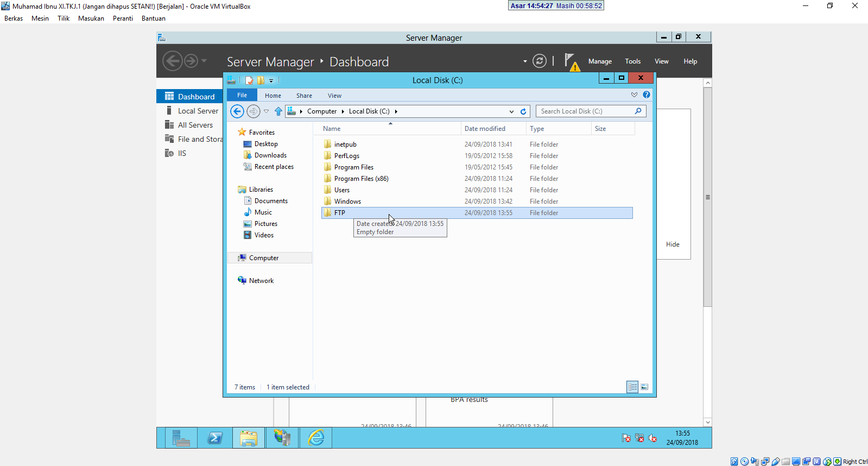Click the search magnifier icon in Explorer

[638, 111]
